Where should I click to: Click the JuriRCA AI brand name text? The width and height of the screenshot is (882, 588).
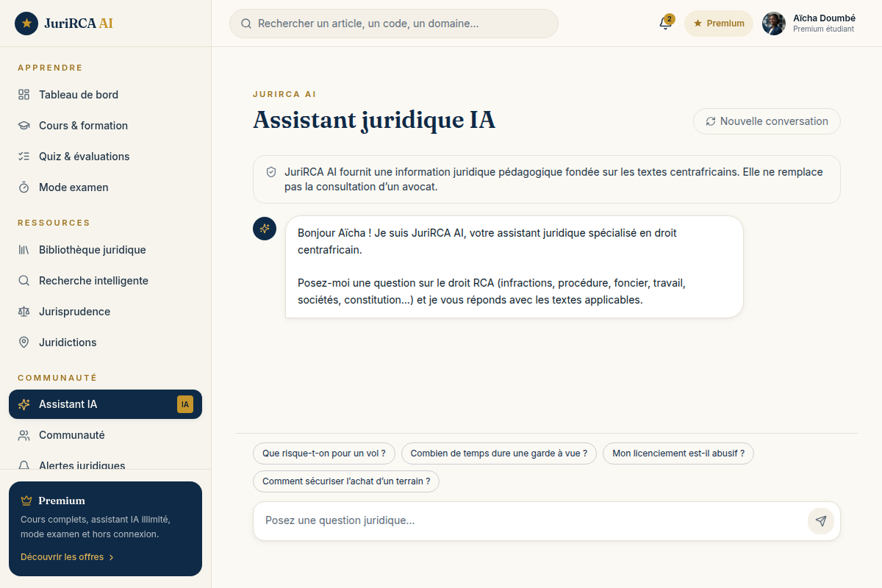(79, 24)
